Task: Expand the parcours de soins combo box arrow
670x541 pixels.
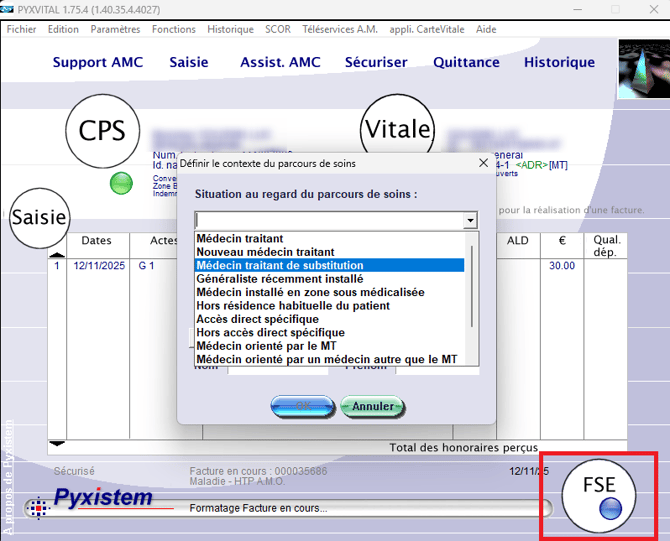Action: click(470, 221)
